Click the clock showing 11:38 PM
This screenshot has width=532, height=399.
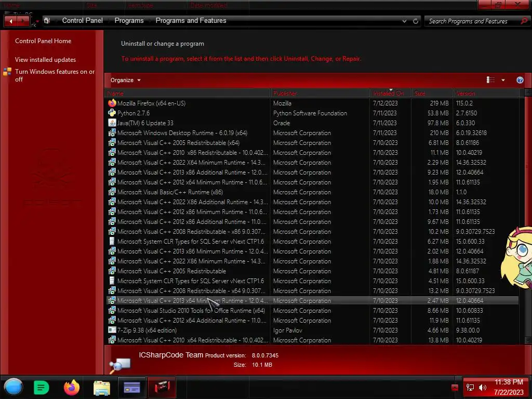pyautogui.click(x=509, y=382)
